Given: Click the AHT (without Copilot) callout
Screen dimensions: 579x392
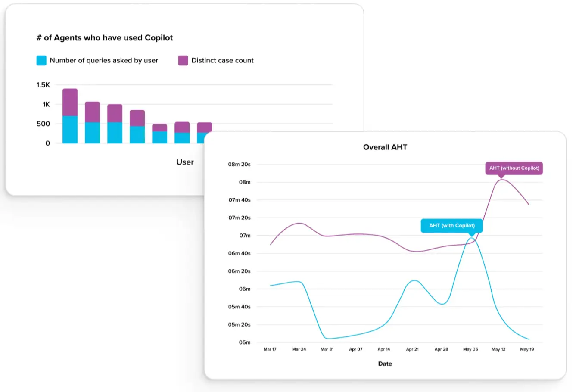Looking at the screenshot, I should click(514, 168).
